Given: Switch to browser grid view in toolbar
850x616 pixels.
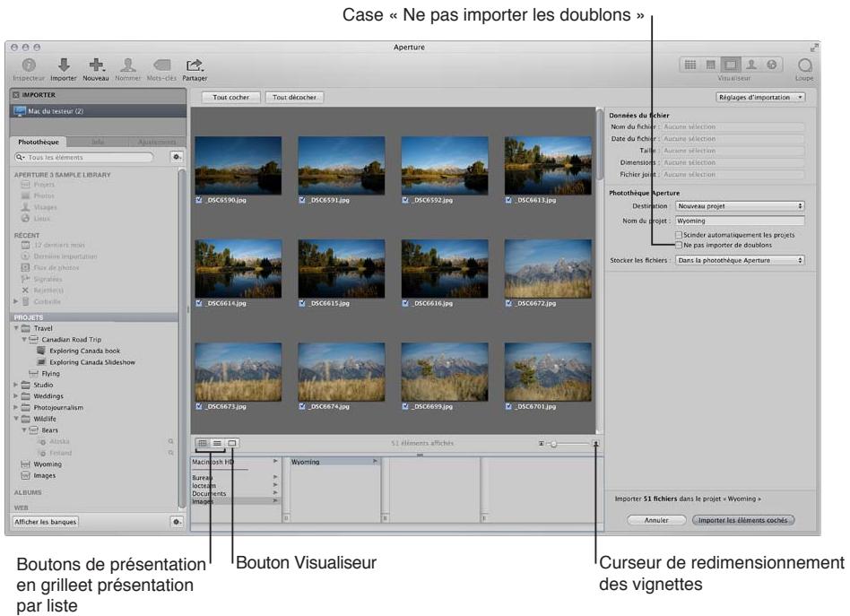Looking at the screenshot, I should pos(690,65).
